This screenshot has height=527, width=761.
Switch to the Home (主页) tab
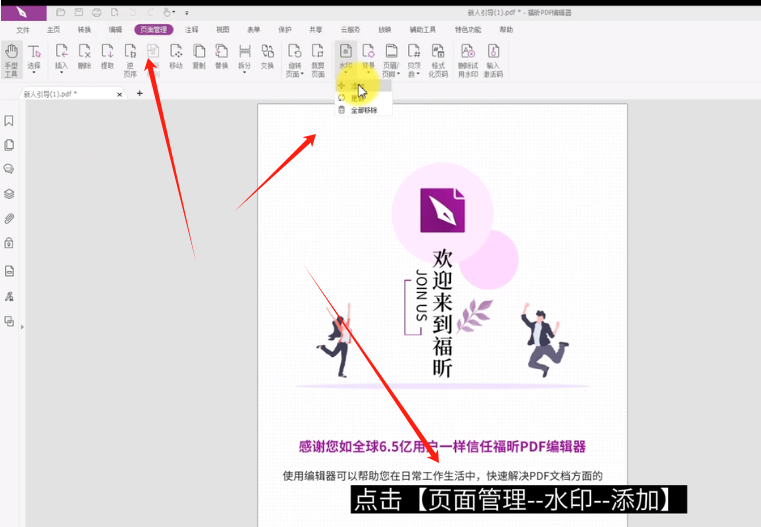[53, 30]
